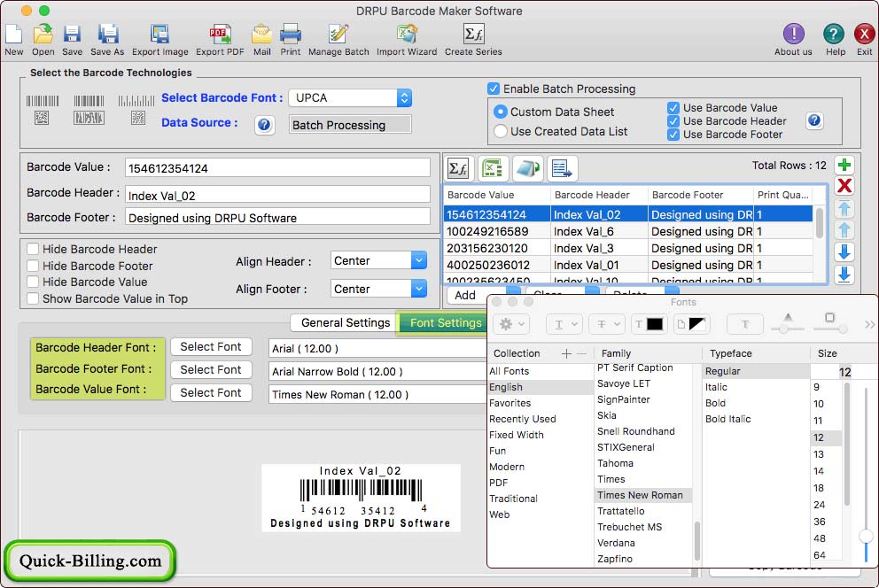Select table row with value 203156230120
Viewport: 879px width, 588px height.
tap(628, 248)
